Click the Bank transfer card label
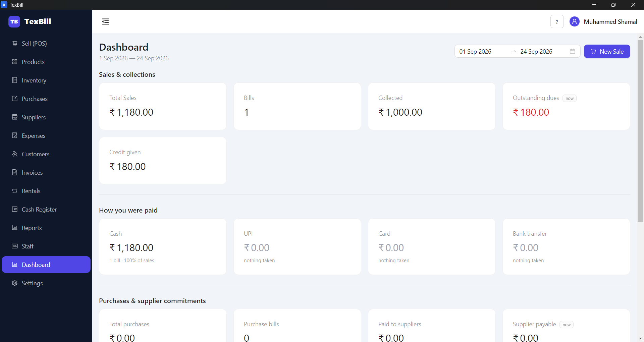 click(530, 234)
